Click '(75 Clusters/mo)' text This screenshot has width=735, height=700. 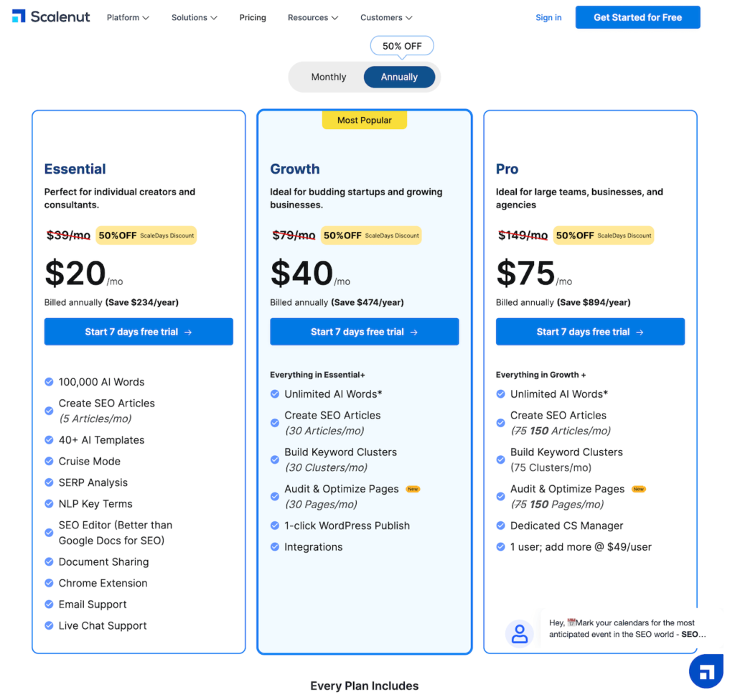[x=551, y=467]
